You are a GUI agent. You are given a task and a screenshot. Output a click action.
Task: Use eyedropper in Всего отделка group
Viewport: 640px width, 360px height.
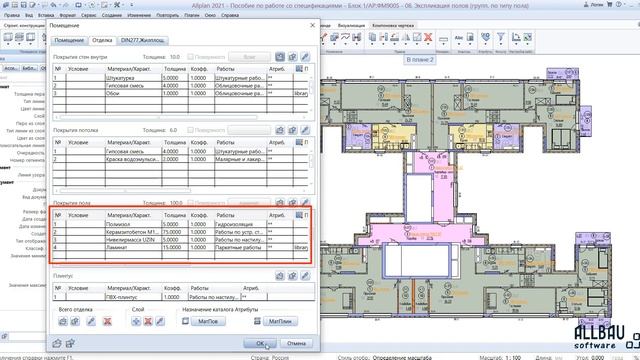click(91, 322)
